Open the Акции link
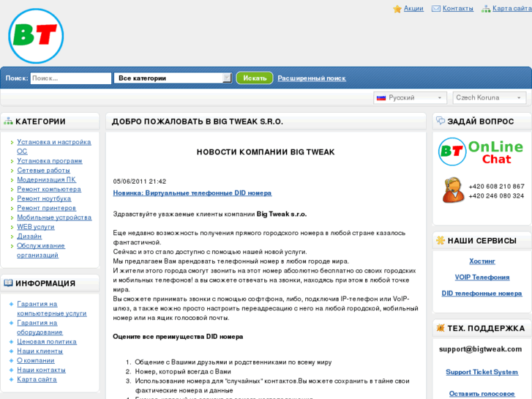This screenshot has height=399, width=532. [x=413, y=9]
